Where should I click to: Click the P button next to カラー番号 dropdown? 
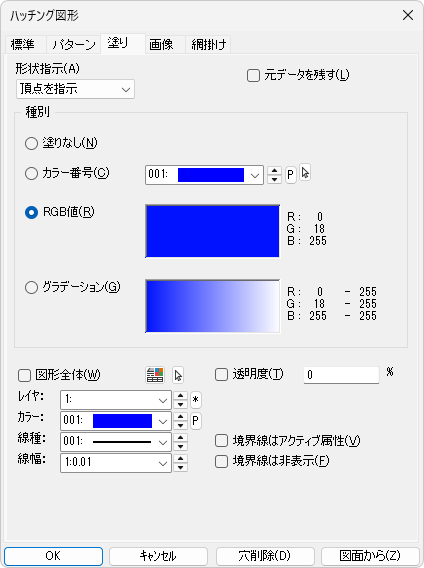click(290, 175)
